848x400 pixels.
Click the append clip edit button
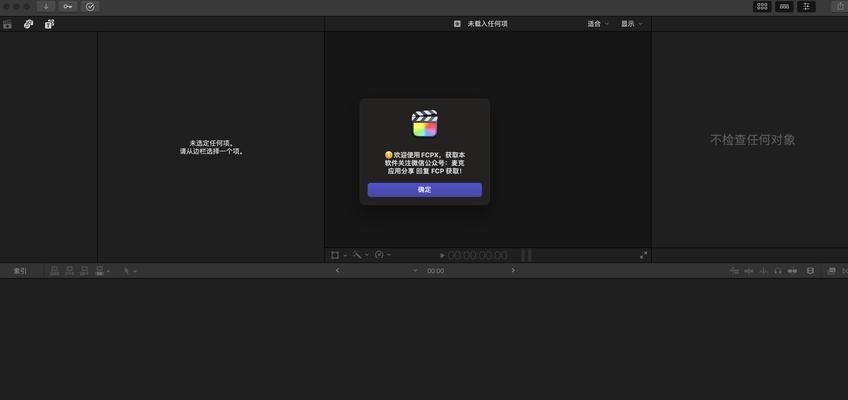pyautogui.click(x=84, y=271)
